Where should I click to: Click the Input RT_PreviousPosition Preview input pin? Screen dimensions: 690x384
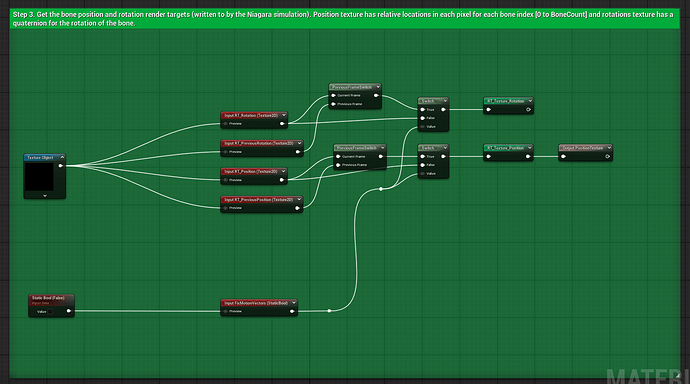(225, 208)
